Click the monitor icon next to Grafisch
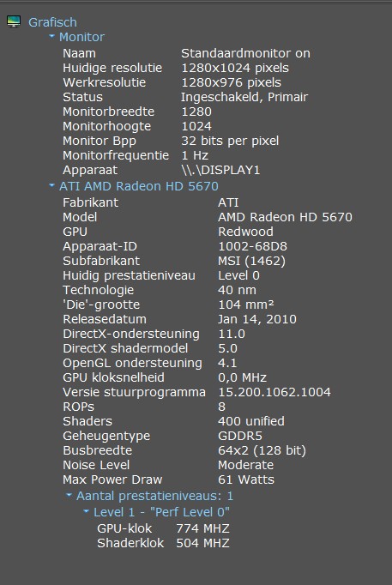The height and width of the screenshot is (585, 392). click(x=14, y=21)
